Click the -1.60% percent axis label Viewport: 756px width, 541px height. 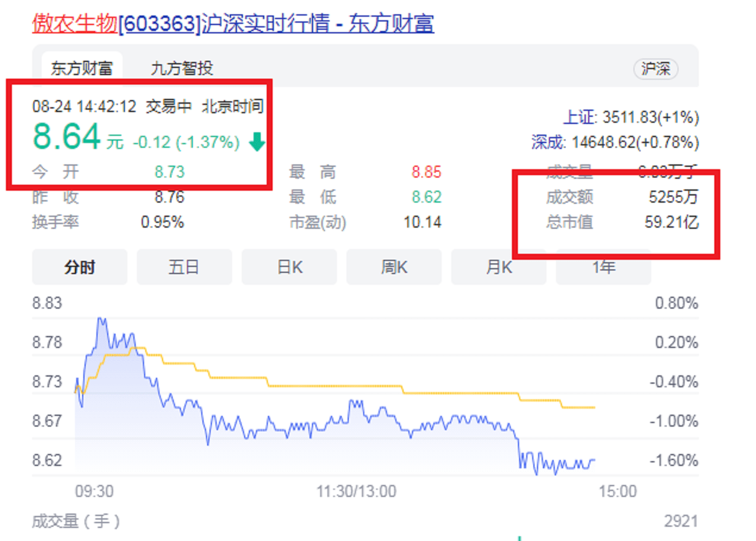674,461
